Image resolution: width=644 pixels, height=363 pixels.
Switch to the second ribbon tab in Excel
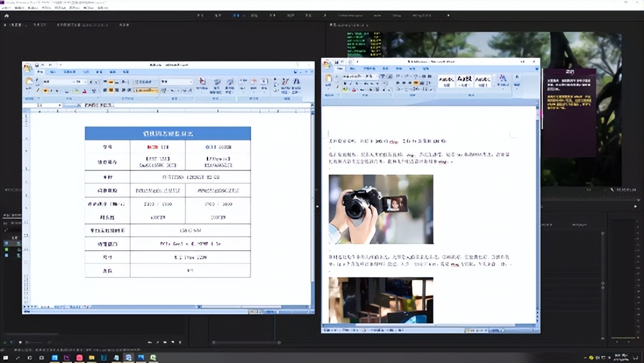tap(52, 72)
